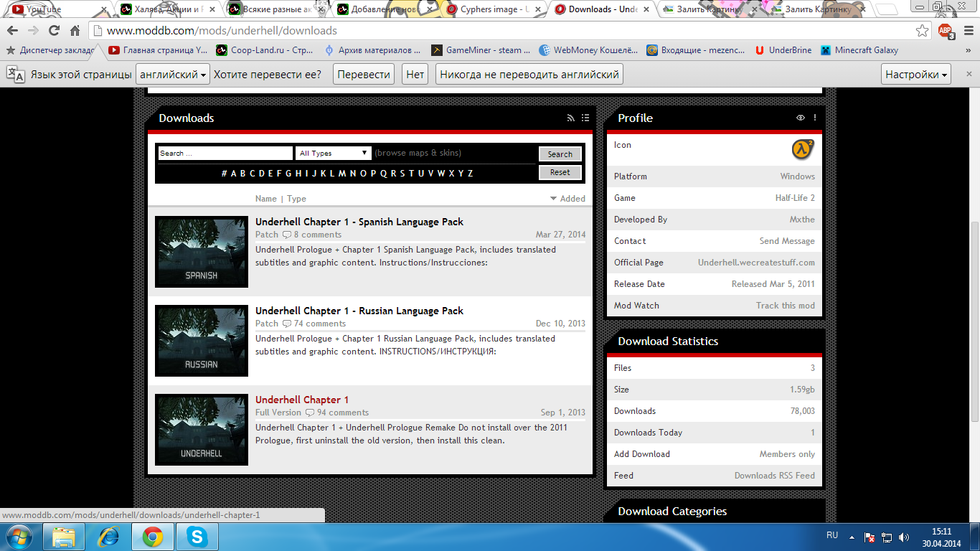Go back to the previous page

(13, 31)
